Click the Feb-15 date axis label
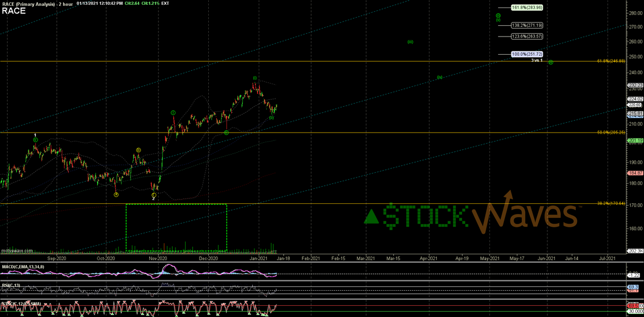Image resolution: width=644 pixels, height=317 pixels. coord(338,258)
